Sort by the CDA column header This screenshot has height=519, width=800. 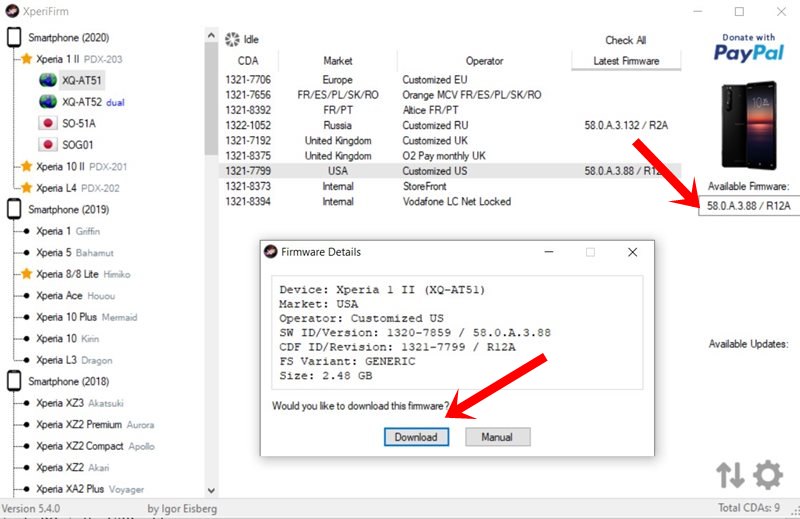(x=248, y=61)
